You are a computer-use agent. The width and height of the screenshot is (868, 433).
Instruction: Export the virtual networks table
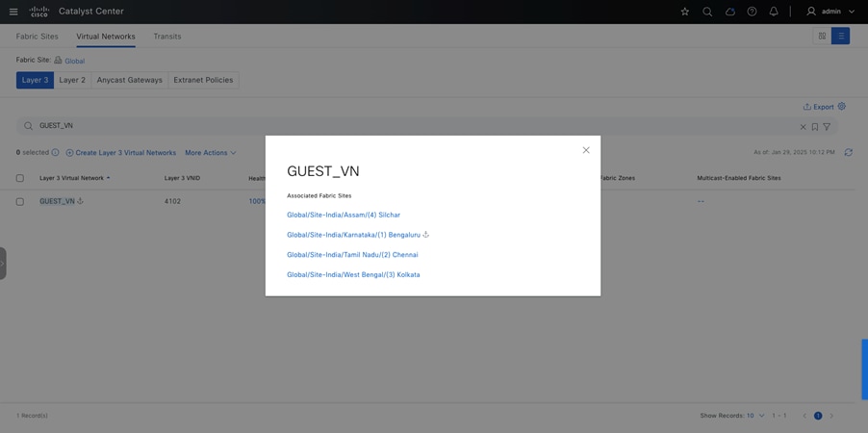point(819,107)
